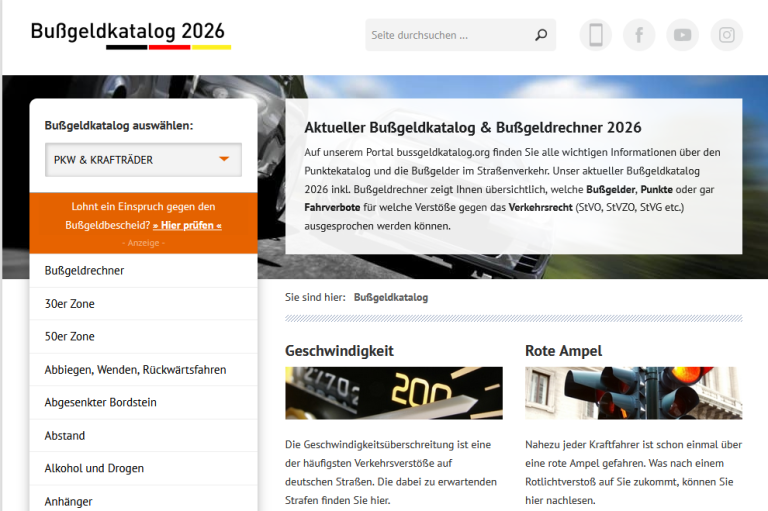Image resolution: width=768 pixels, height=511 pixels.
Task: Click the Rote Ampel heading link
Action: [x=563, y=351]
